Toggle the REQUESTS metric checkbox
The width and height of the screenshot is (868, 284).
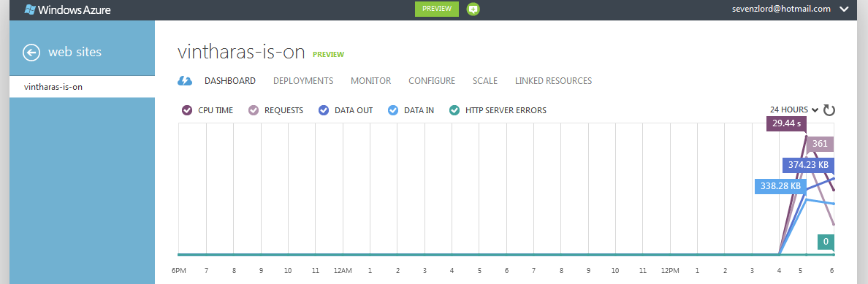point(254,110)
